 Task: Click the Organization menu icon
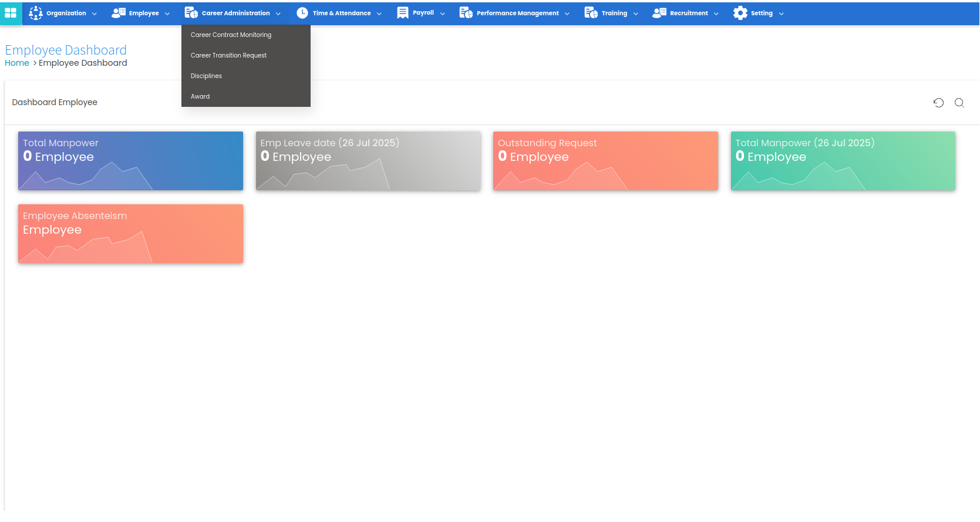coord(36,13)
